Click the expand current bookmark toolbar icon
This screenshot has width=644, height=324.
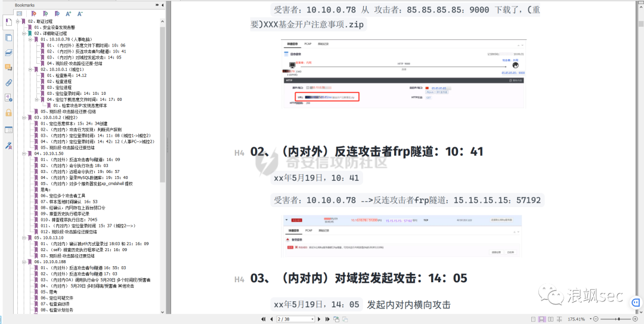coord(19,14)
